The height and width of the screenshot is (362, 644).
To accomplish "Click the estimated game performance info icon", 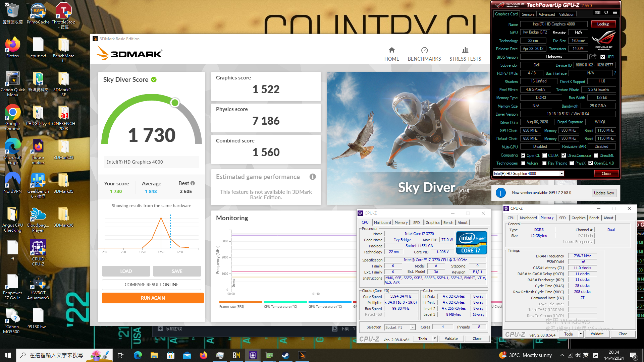I will tap(313, 177).
